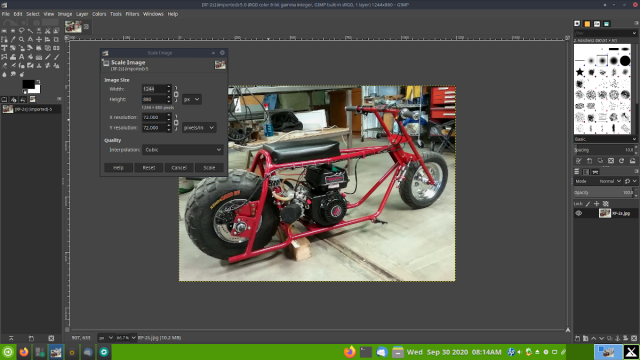This screenshot has height=360, width=640.
Task: Open the Interpolation Cubic dropdown
Action: pos(182,150)
